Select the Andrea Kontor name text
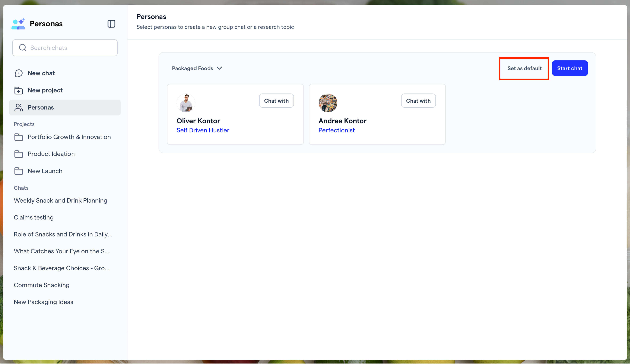The height and width of the screenshot is (364, 630). (342, 121)
